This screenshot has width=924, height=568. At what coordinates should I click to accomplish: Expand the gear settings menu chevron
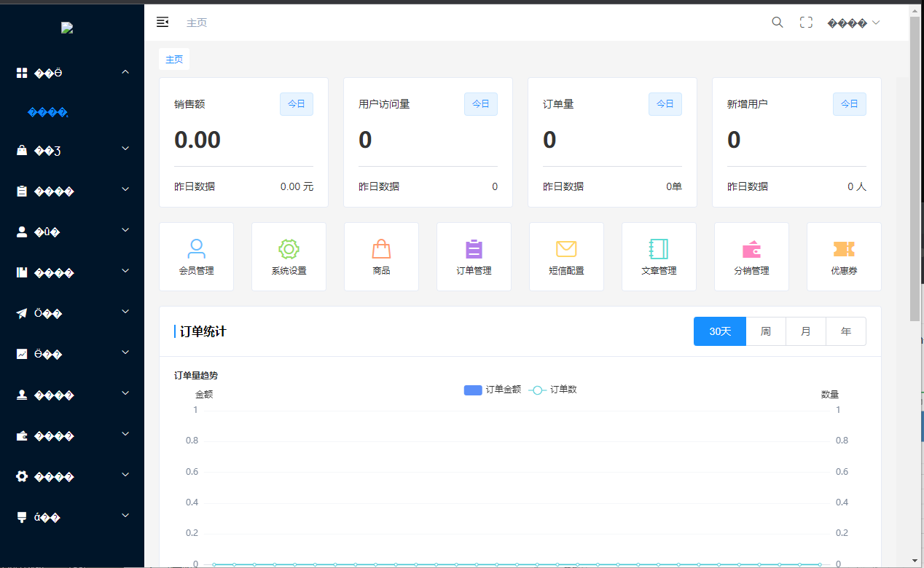(125, 475)
